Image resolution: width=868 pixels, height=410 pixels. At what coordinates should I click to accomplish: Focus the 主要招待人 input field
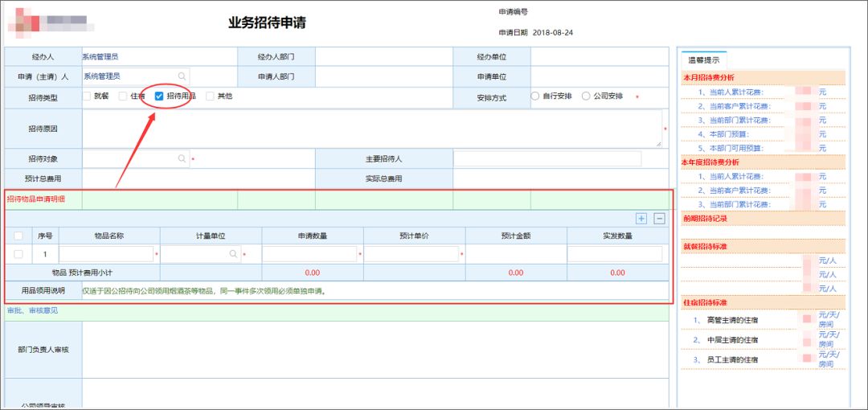[547, 159]
